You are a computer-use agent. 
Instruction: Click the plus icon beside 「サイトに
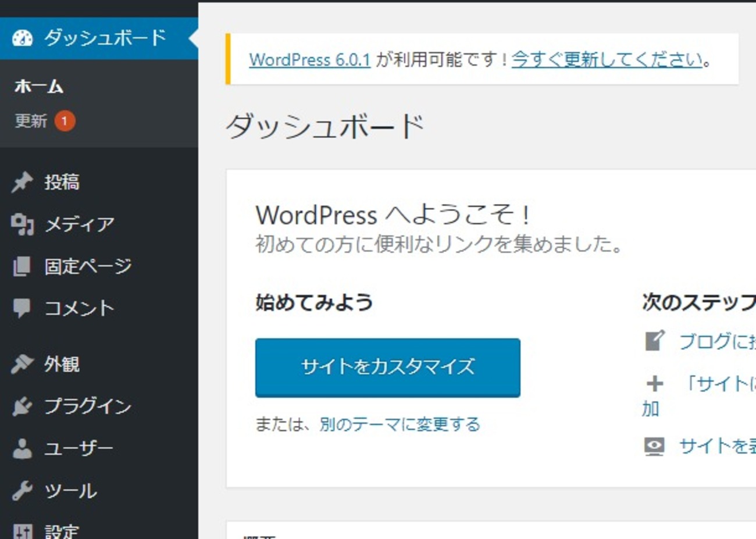tap(654, 384)
